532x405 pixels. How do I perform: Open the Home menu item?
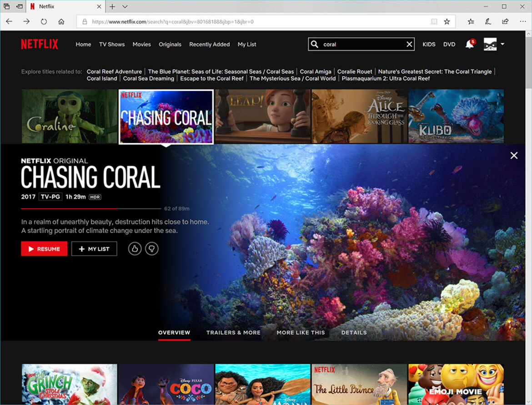pos(83,44)
